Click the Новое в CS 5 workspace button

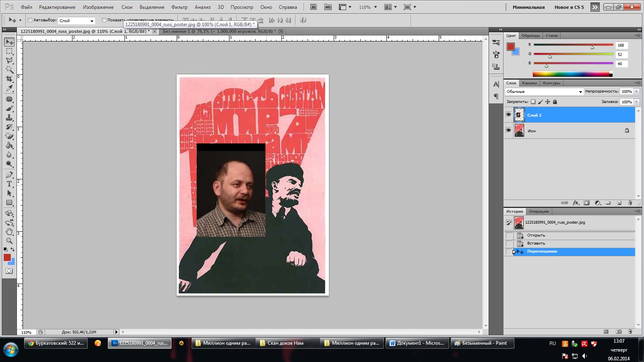(569, 7)
